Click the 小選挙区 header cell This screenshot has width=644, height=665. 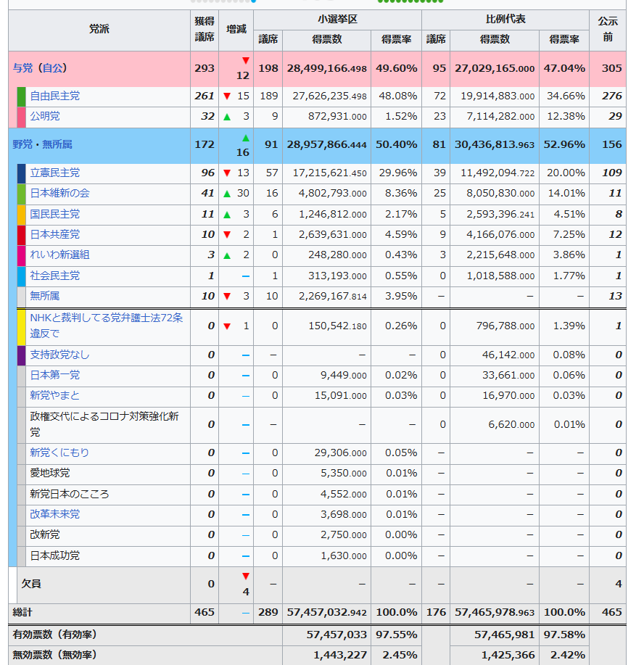(x=337, y=20)
